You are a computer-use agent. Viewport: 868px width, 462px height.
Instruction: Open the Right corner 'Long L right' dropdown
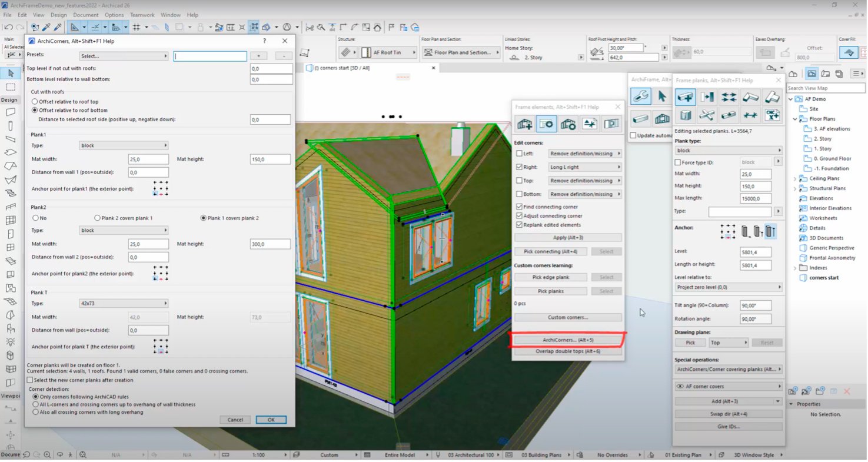585,167
